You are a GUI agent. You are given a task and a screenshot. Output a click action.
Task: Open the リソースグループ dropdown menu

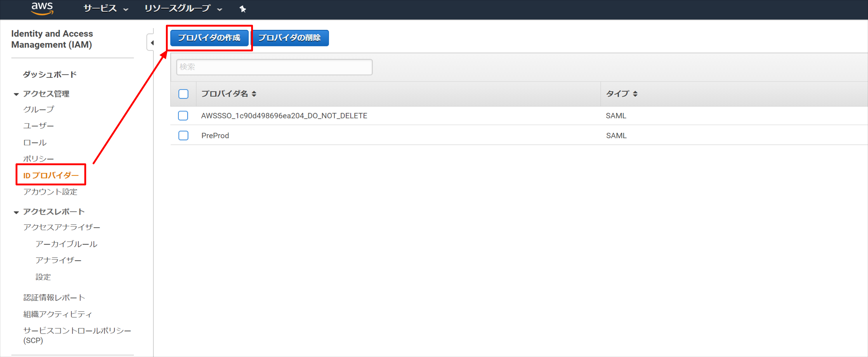coord(183,8)
